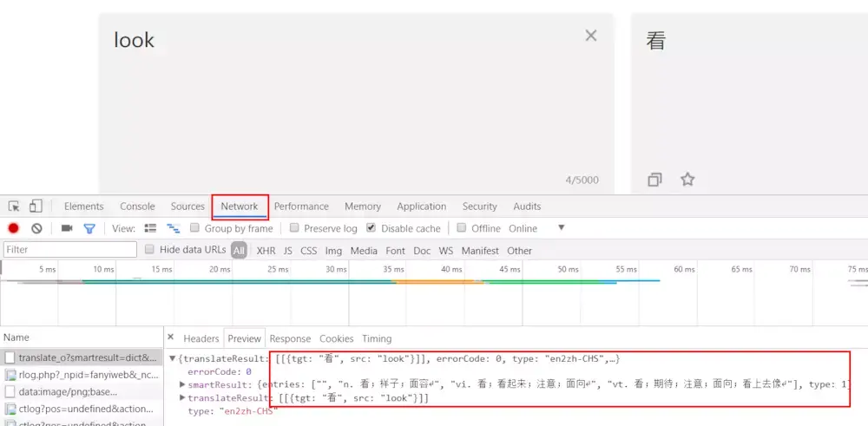Filter requests by XHR

tap(266, 251)
